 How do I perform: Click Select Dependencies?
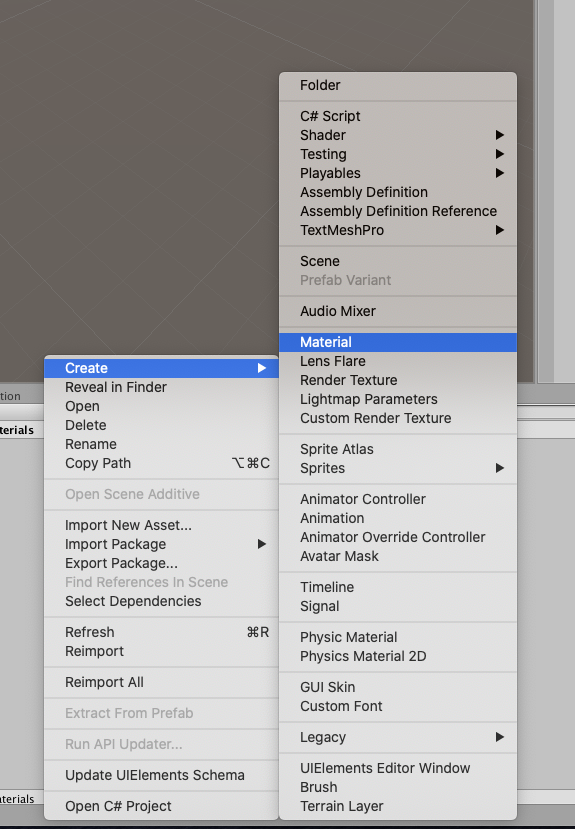(161, 601)
